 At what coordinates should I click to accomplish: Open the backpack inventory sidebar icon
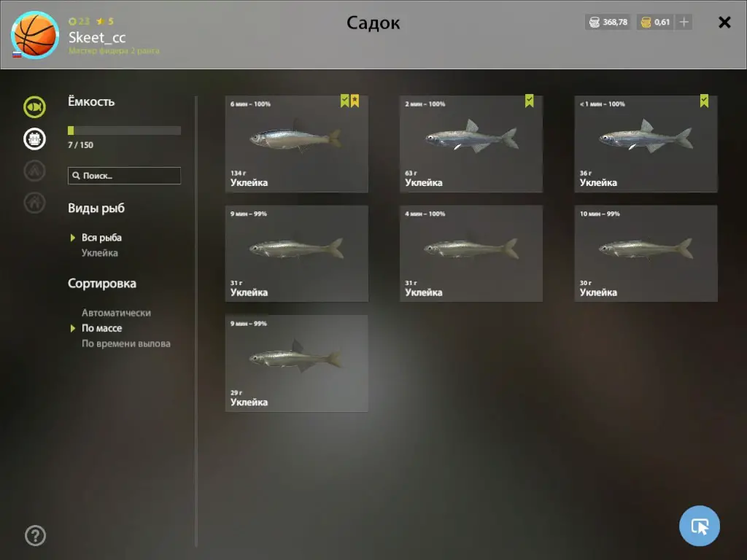coord(35,139)
